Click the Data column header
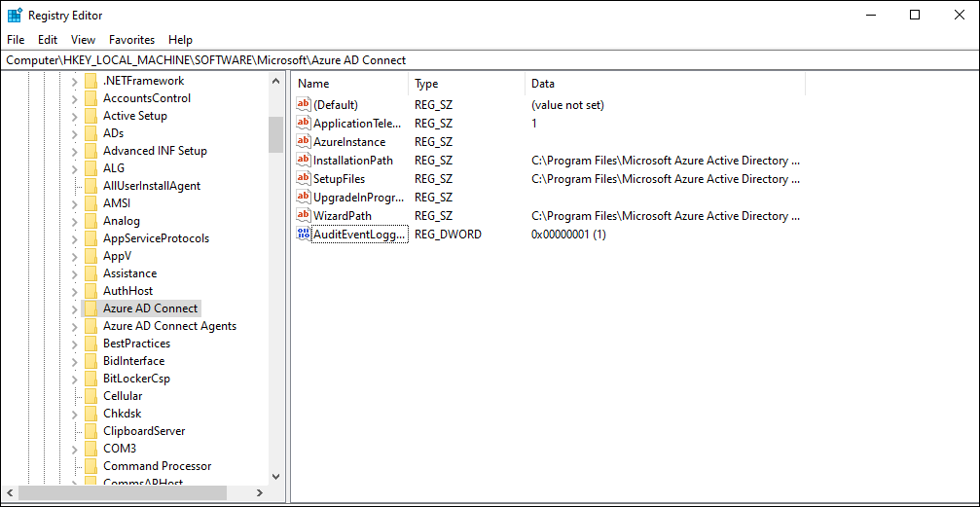980x507 pixels. [665, 83]
